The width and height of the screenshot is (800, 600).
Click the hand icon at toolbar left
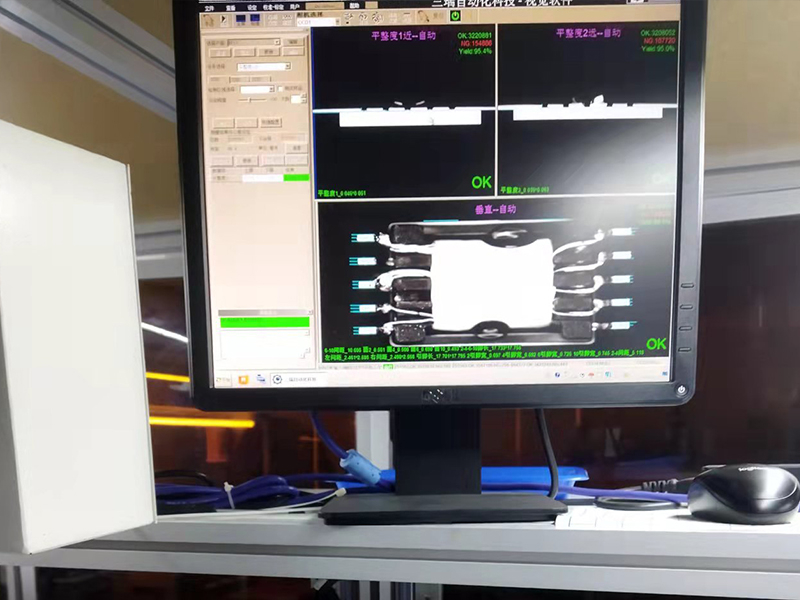pyautogui.click(x=208, y=19)
